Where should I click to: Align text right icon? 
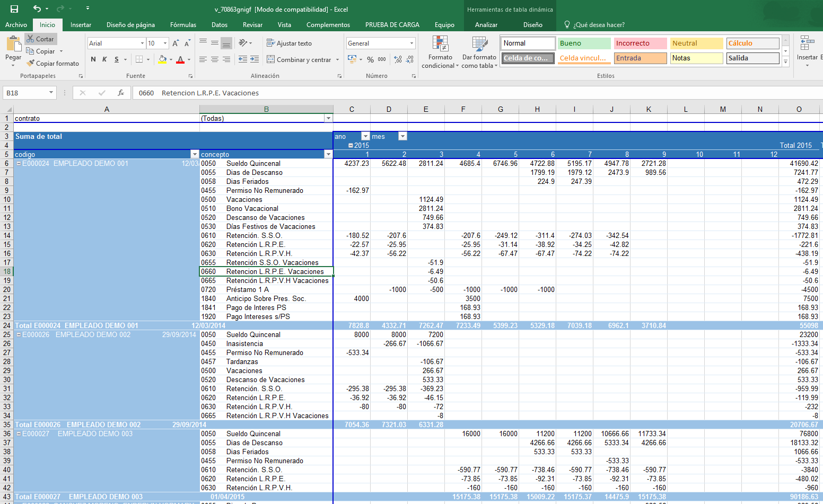(226, 59)
